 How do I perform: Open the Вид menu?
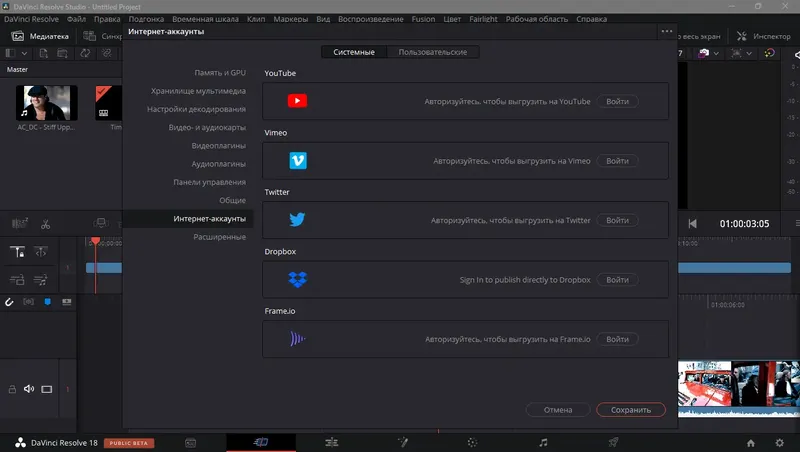[x=323, y=19]
